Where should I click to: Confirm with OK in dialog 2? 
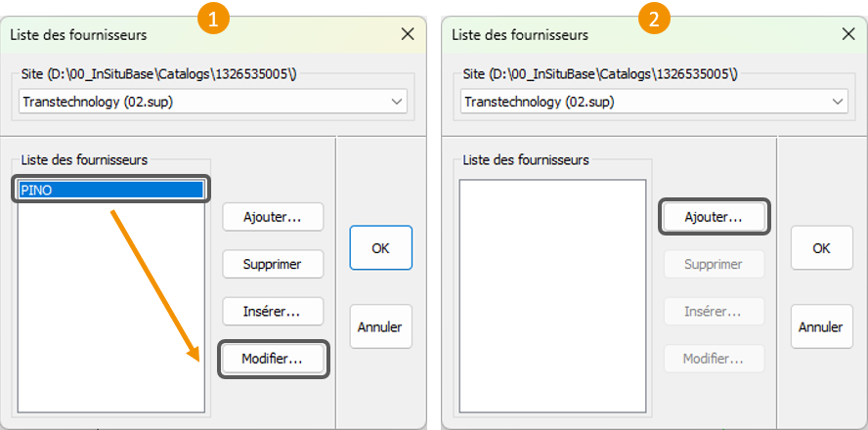(821, 248)
